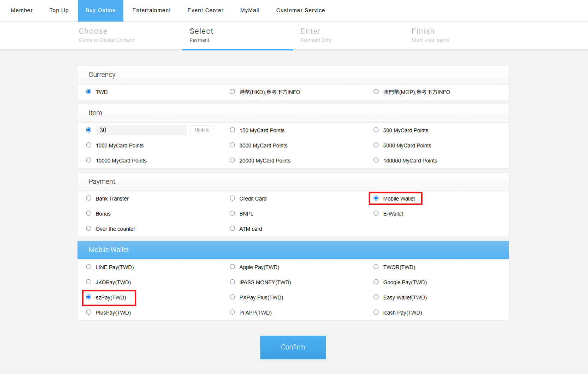This screenshot has height=374, width=588.
Task: Choose Over the counter payment
Action: point(89,228)
